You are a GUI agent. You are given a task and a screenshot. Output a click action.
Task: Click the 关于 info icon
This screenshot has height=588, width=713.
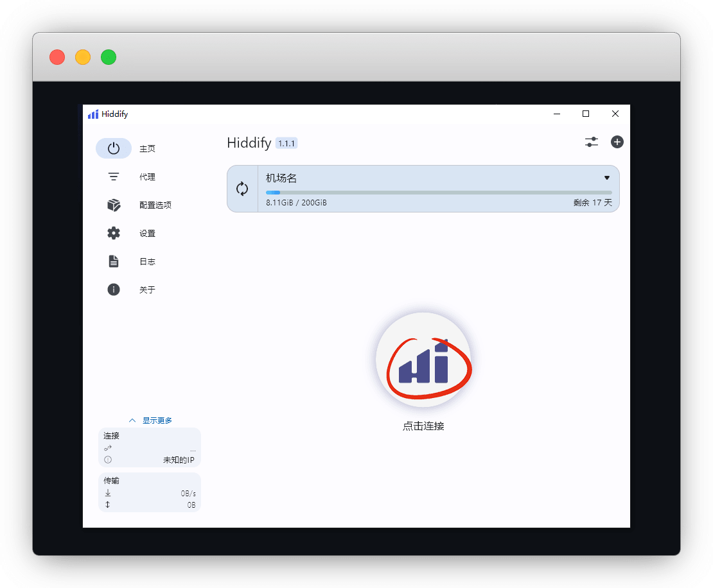(114, 290)
